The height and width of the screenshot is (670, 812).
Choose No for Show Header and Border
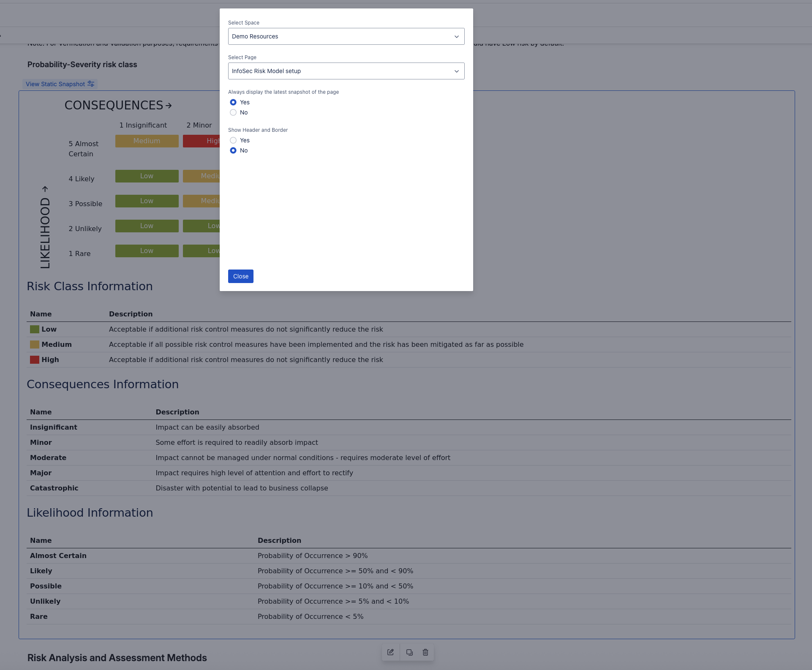233,150
